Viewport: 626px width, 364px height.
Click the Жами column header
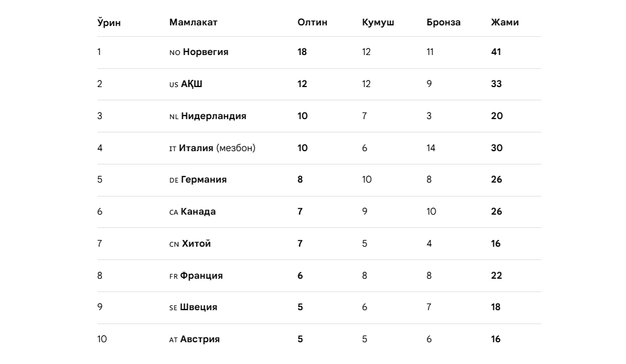point(504,22)
